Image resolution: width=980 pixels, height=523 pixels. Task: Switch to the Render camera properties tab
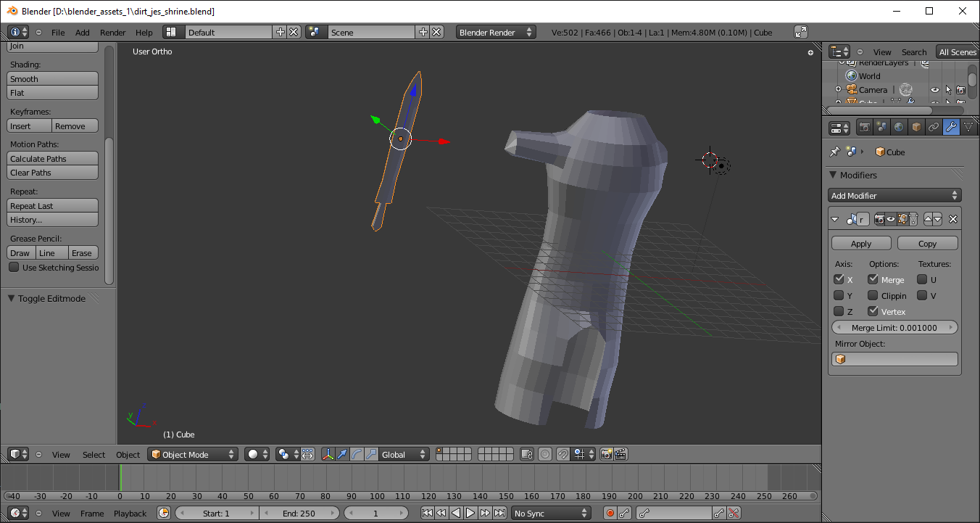[x=865, y=128]
